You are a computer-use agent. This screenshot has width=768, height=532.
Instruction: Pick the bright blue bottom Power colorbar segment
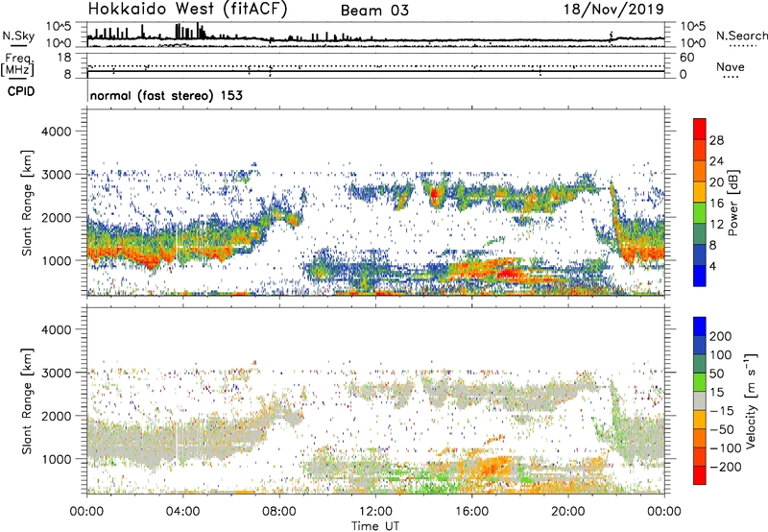[700, 276]
